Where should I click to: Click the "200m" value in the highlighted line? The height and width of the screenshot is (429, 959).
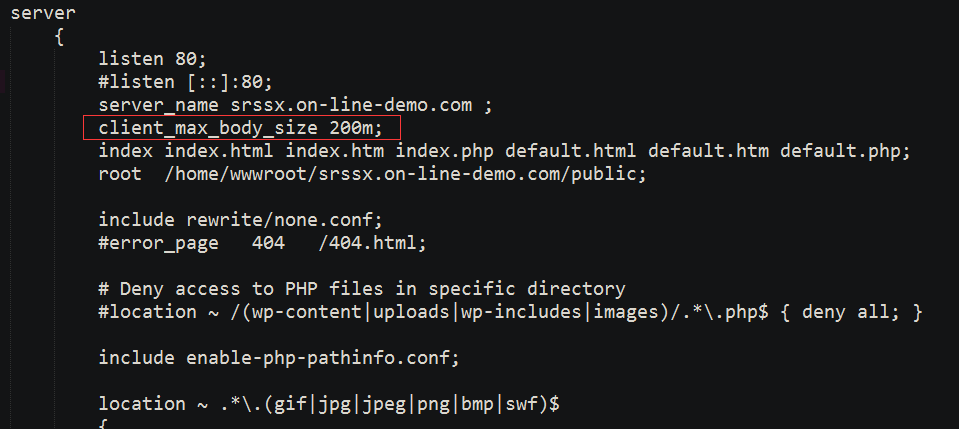[x=356, y=128]
